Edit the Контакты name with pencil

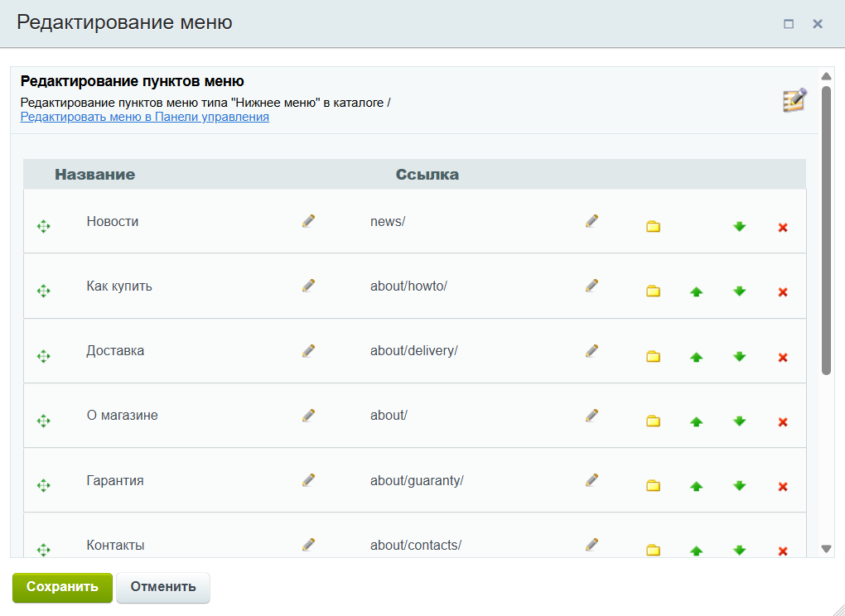pos(309,545)
